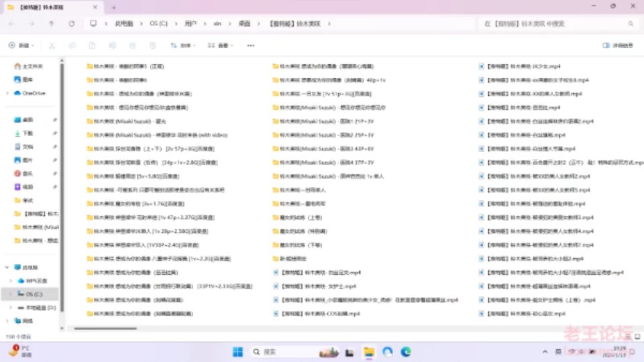Open the Windows Start menu
Screen dimensions: 644x362
pyautogui.click(x=237, y=352)
